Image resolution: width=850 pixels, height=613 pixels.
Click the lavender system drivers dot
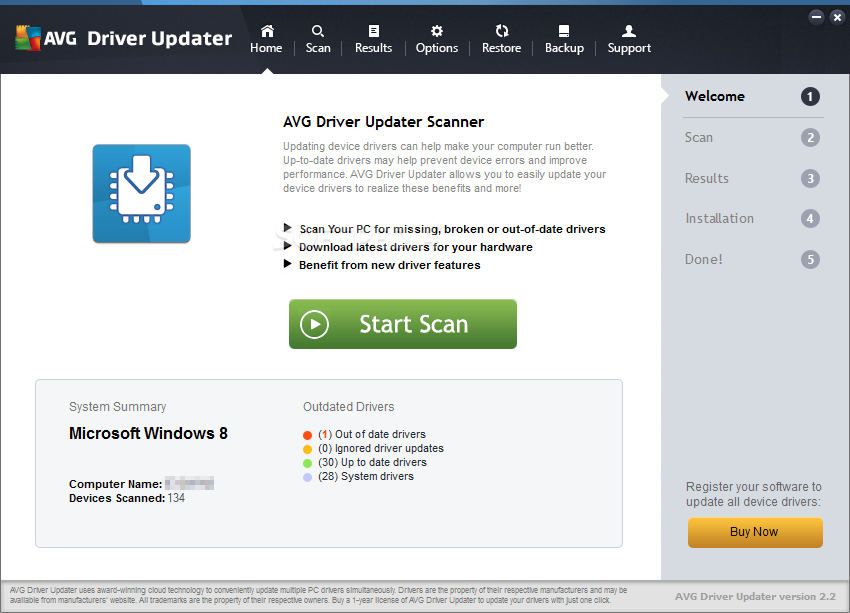click(307, 477)
